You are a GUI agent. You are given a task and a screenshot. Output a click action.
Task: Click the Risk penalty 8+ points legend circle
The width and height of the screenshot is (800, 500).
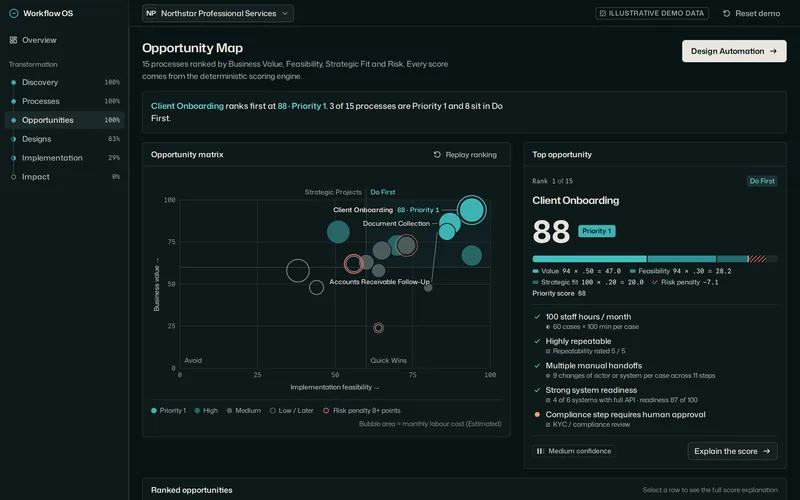click(x=326, y=411)
